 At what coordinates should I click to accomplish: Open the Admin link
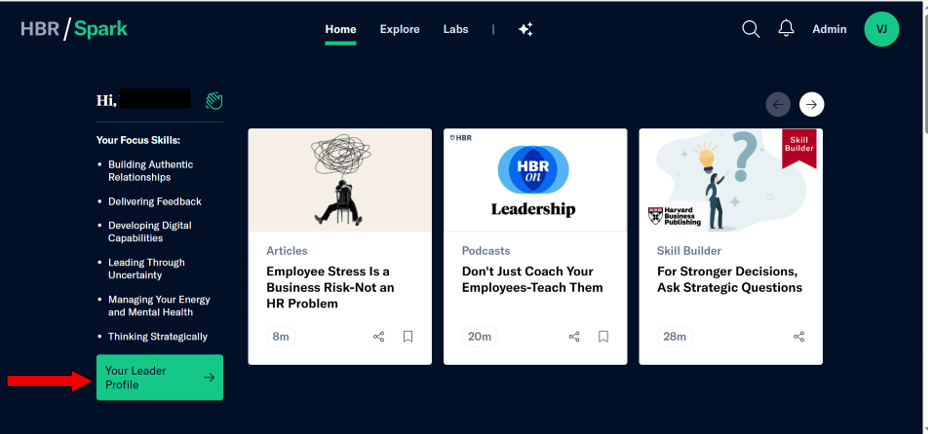pos(829,29)
